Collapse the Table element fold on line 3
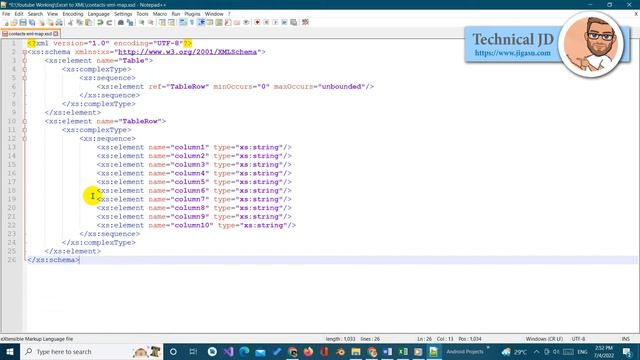The image size is (640, 360). coord(25,60)
